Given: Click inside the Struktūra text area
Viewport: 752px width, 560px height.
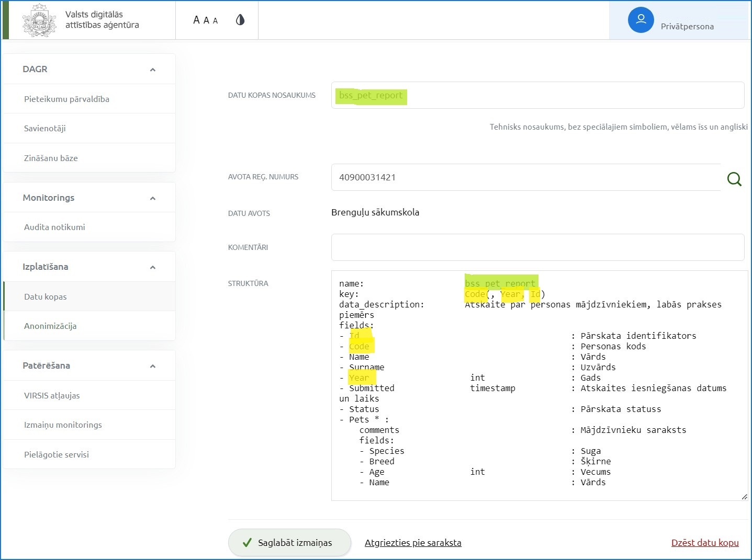Looking at the screenshot, I should coord(540,385).
